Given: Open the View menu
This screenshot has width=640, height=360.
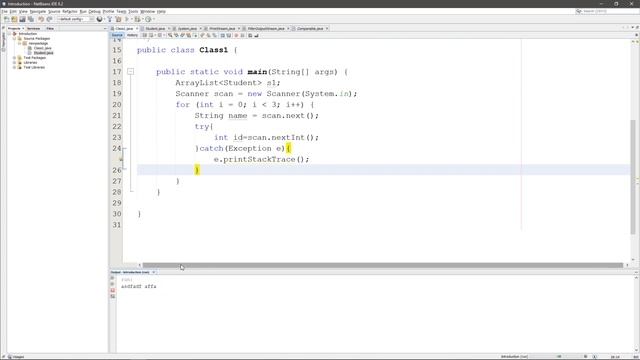Looking at the screenshot, I should click(23, 11).
